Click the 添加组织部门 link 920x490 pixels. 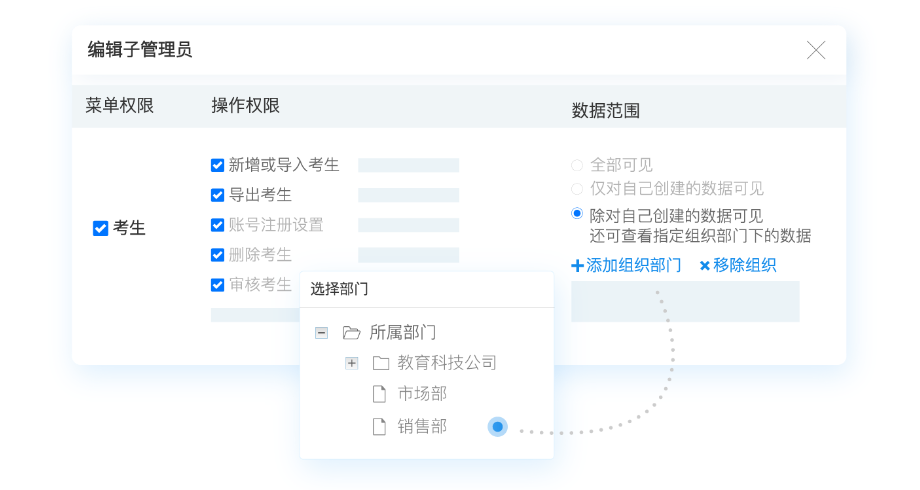[626, 265]
